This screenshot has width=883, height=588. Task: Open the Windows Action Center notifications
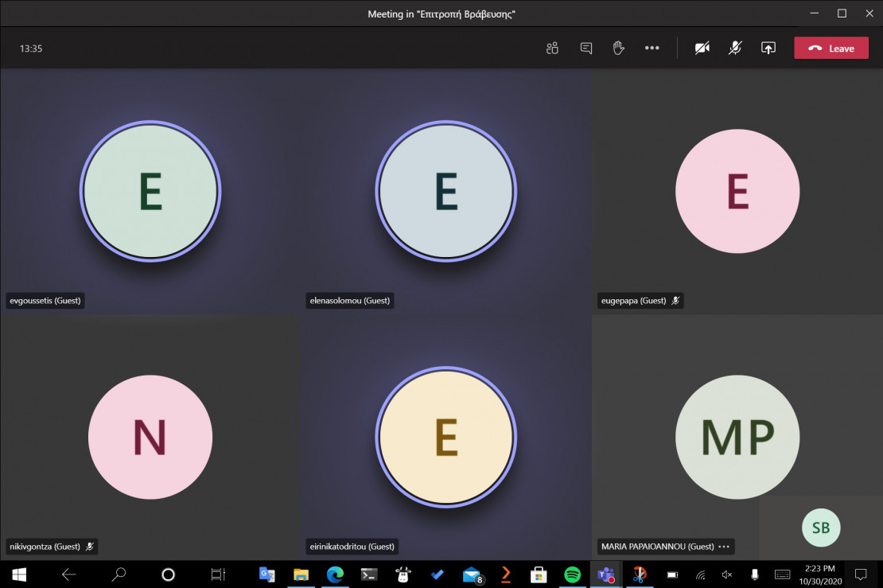(x=861, y=574)
